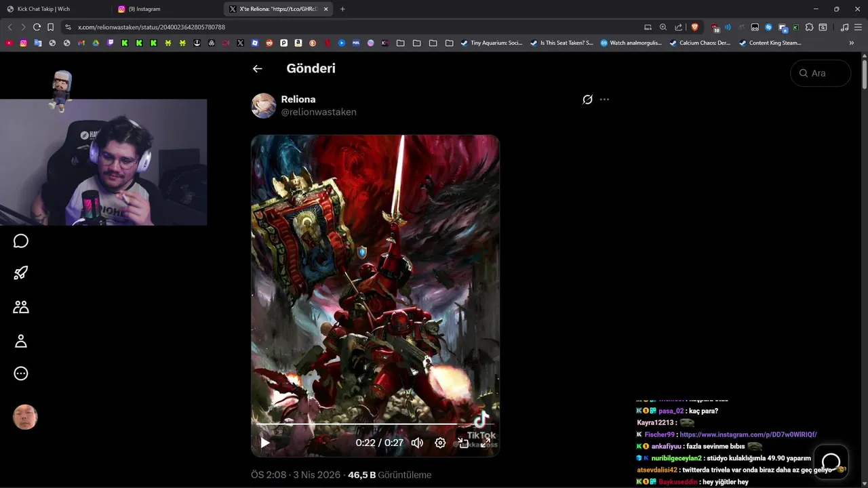Go back in browser history
Image resolution: width=868 pixels, height=488 pixels.
click(x=9, y=27)
